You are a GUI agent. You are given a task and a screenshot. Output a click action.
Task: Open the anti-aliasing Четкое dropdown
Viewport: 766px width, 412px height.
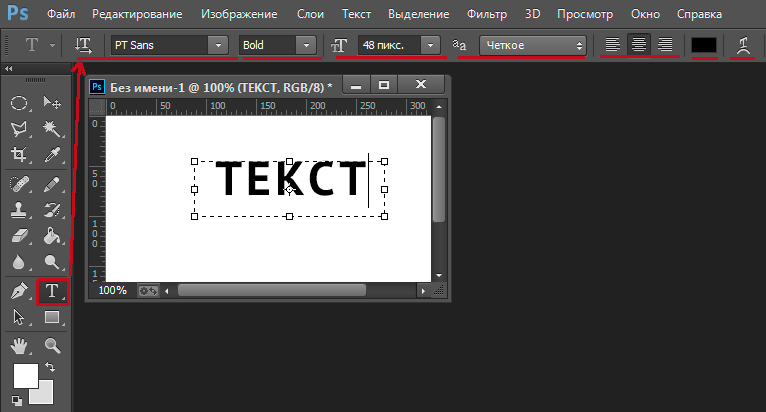(x=532, y=46)
